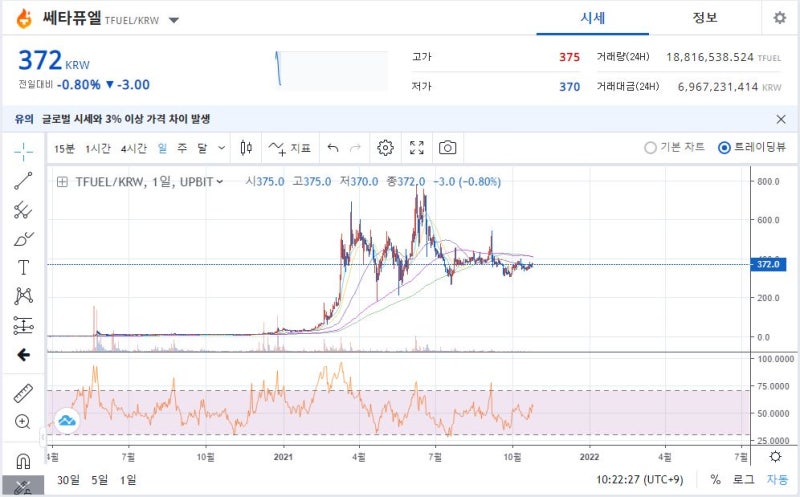Viewport: 800px width, 497px height.
Task: Open chart settings gear in toolbar
Action: 385,148
